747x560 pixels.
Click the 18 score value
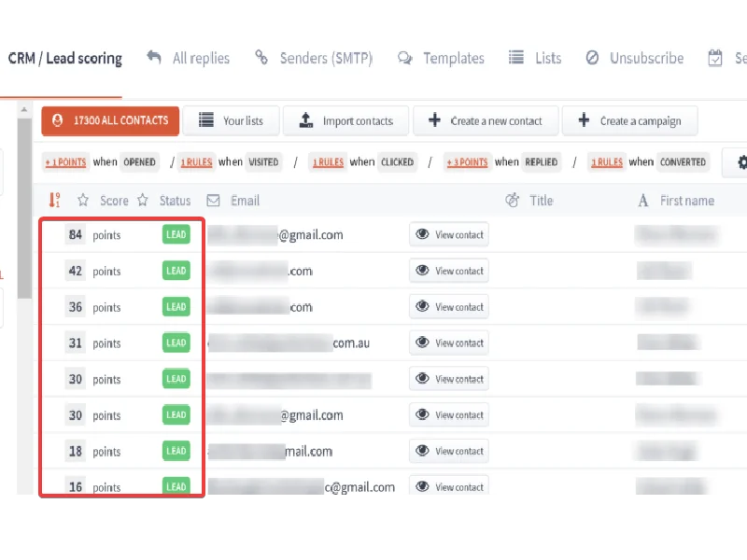click(x=76, y=452)
